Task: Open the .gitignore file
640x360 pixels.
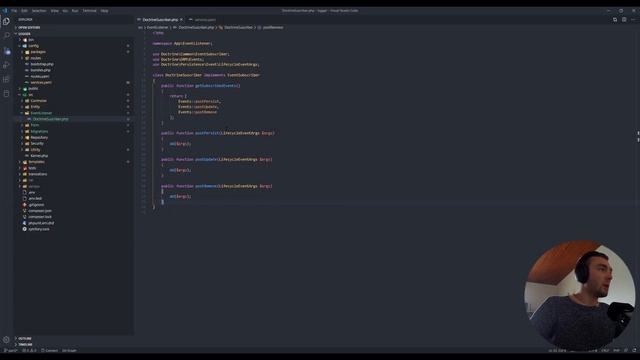Action: (x=36, y=205)
